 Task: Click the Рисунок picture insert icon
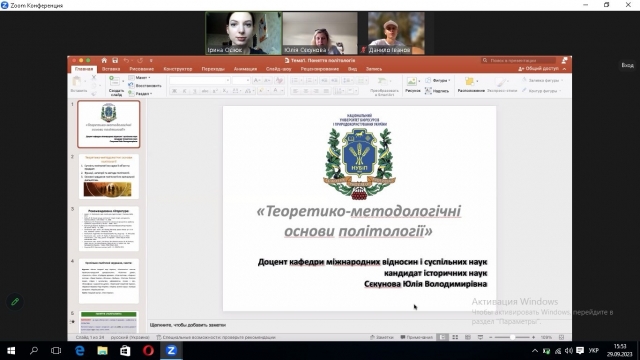(x=412, y=81)
